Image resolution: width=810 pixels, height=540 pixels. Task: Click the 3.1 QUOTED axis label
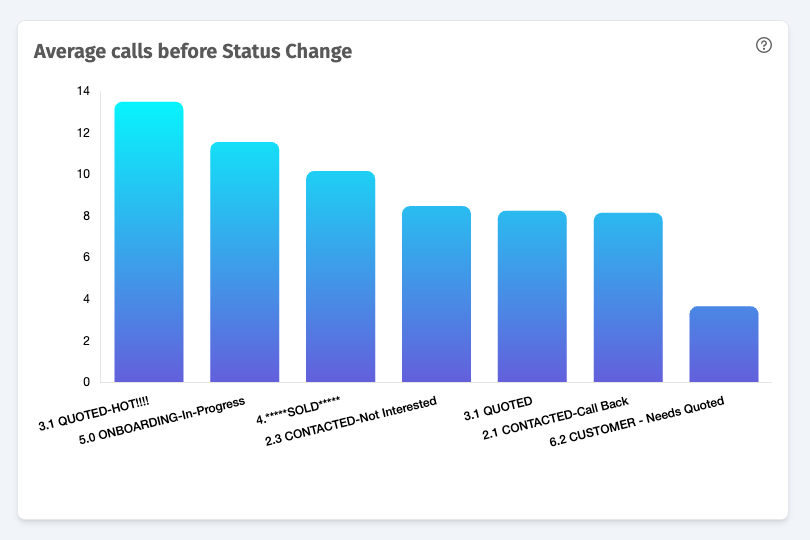coord(498,408)
